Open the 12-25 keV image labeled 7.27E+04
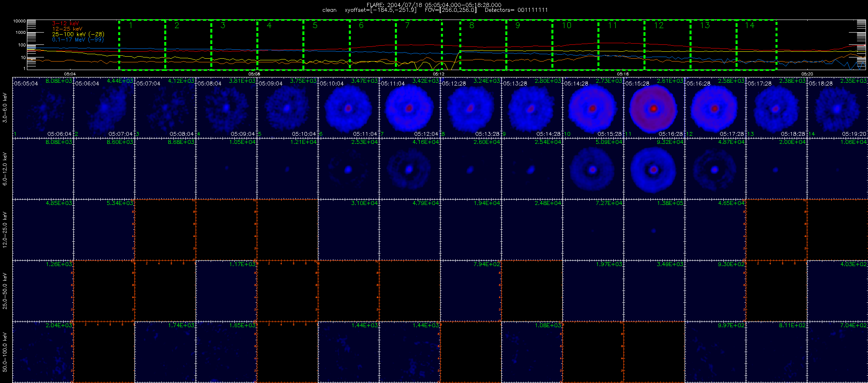The image size is (868, 383). tap(593, 230)
